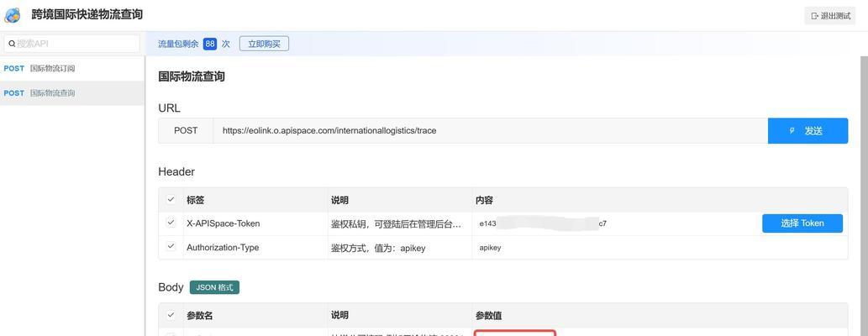Toggle the select-all checkbox in the Header table
The height and width of the screenshot is (336, 868).
pos(171,200)
